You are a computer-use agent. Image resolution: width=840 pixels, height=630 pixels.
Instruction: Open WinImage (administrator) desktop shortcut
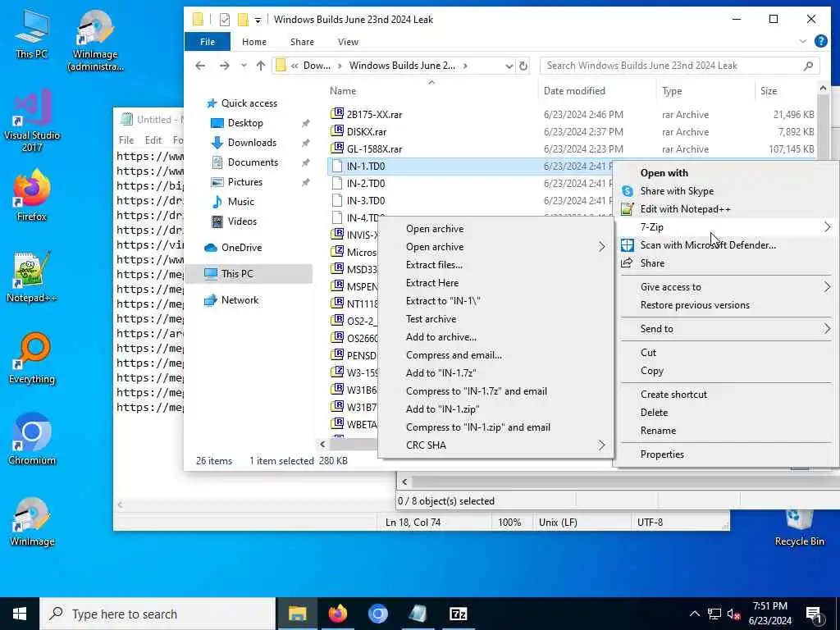click(95, 40)
